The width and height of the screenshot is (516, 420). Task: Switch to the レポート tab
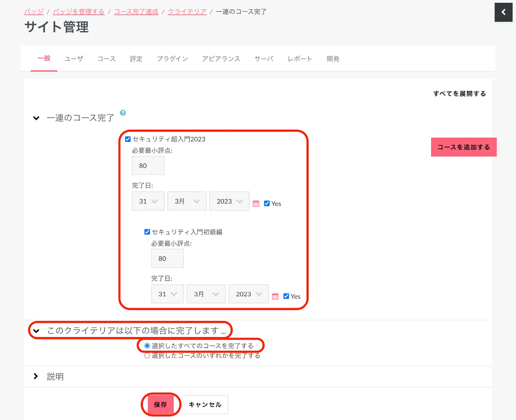(300, 59)
